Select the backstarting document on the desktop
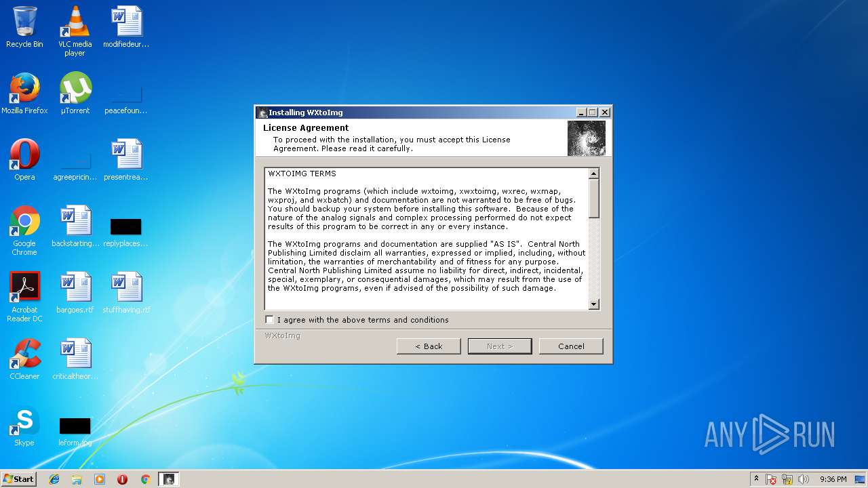Viewport: 868px width, 488px height. [x=75, y=226]
